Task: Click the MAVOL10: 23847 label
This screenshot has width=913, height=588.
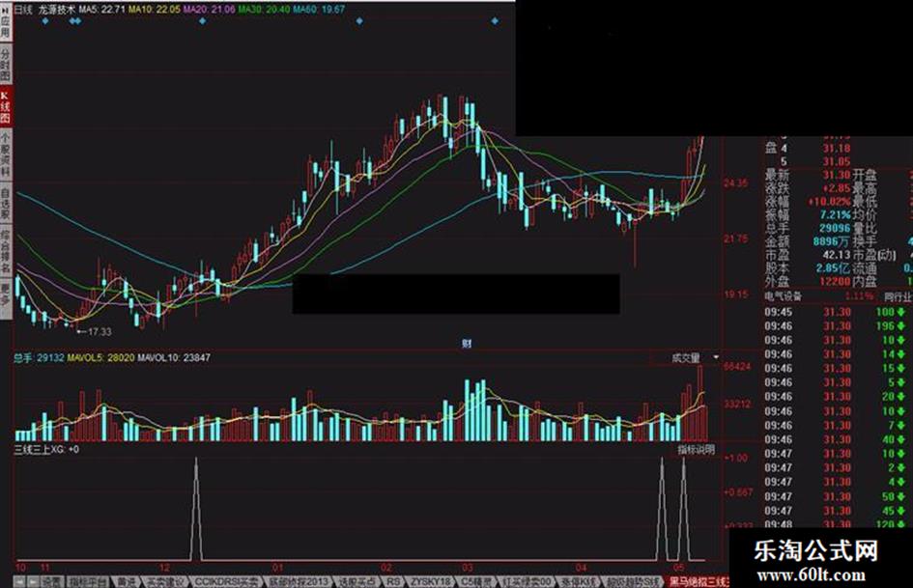Action: coord(174,357)
